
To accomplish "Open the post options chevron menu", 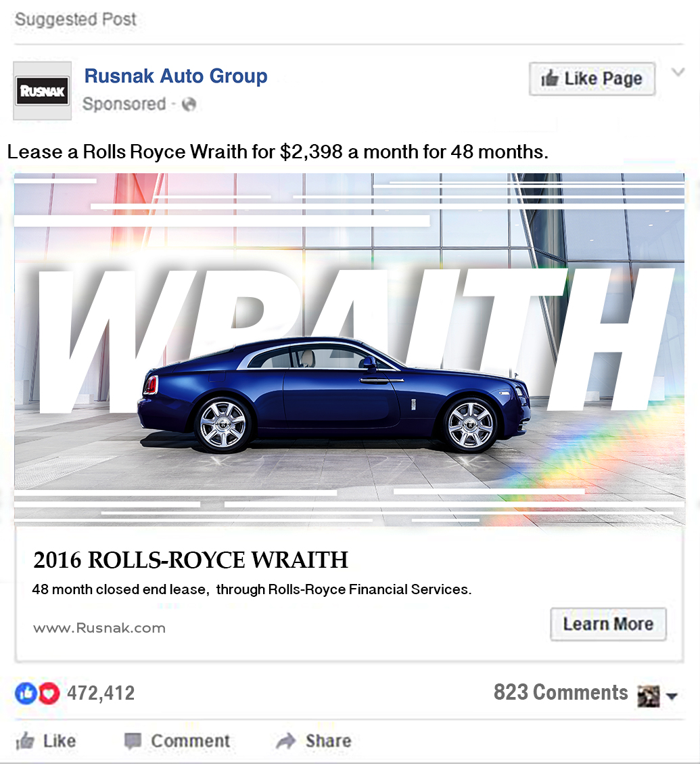I will tap(678, 72).
